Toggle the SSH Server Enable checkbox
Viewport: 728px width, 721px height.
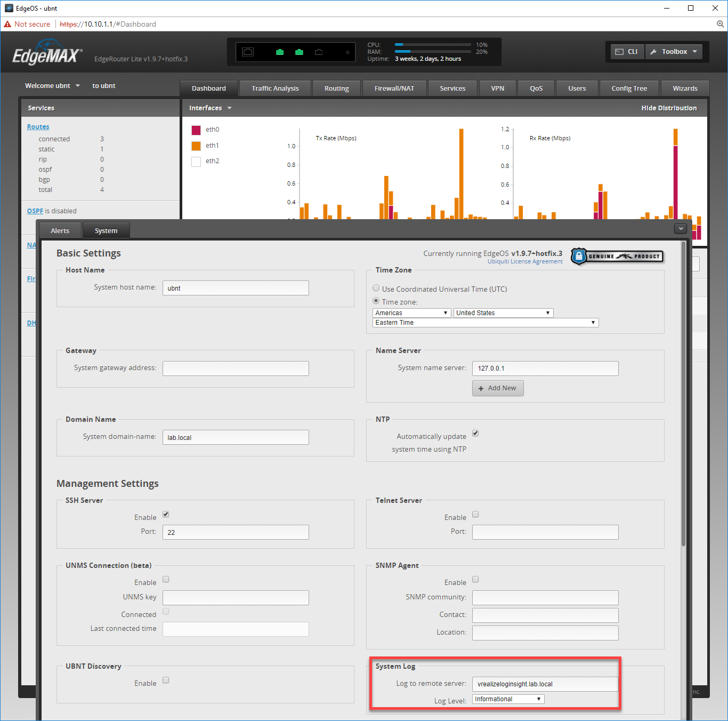click(166, 514)
